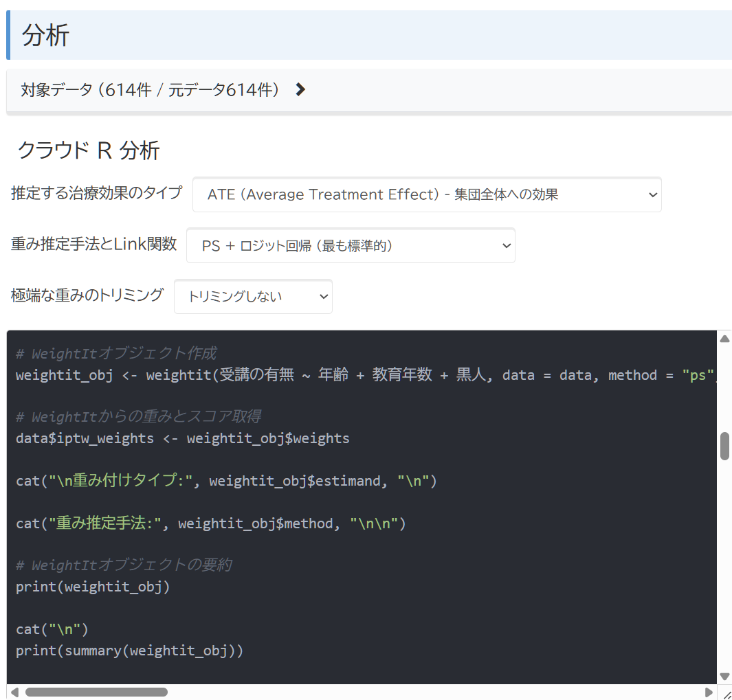Open the 推定する治療効果のタイプ dropdown (ATE)
732x700 pixels.
[426, 194]
